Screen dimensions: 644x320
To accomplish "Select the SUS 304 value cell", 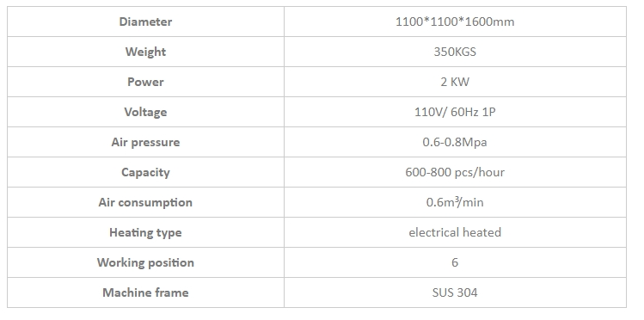I will point(455,292).
